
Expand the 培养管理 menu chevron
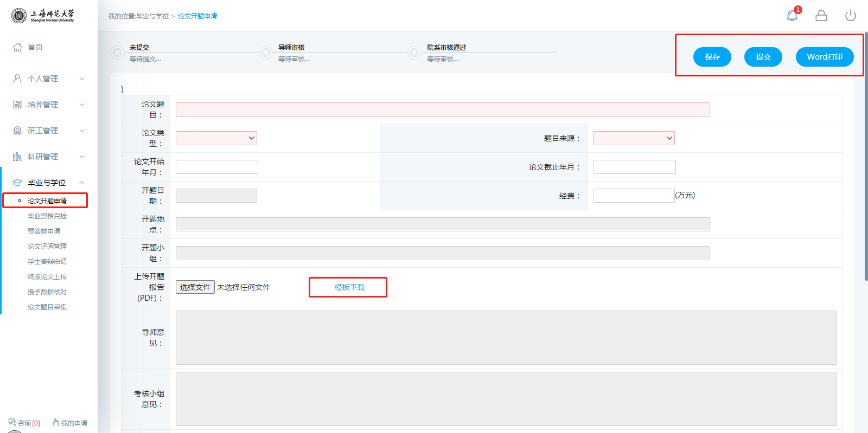(x=82, y=105)
